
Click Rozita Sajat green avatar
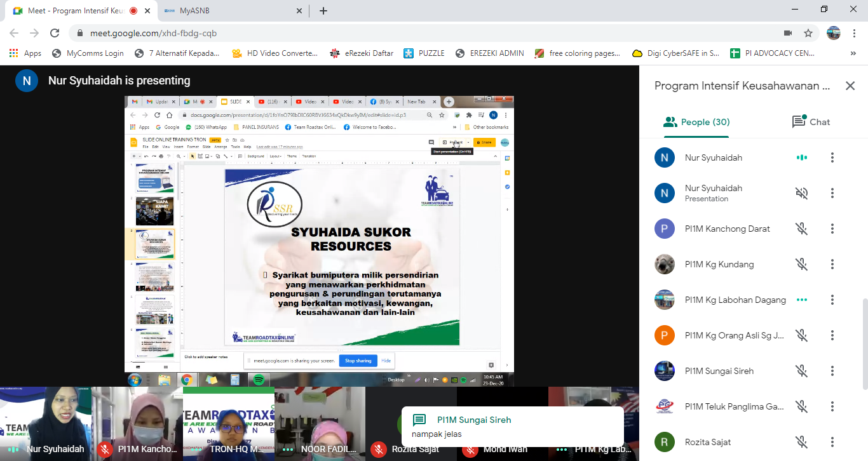(x=665, y=442)
